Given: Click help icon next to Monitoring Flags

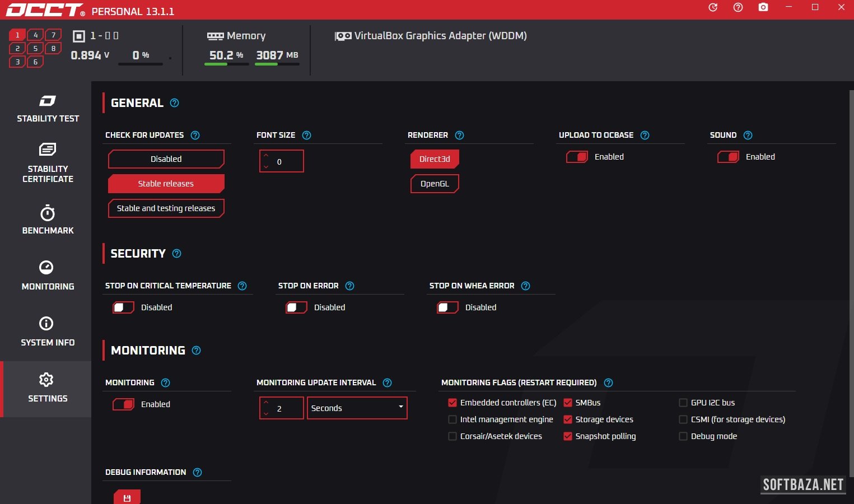Looking at the screenshot, I should tap(608, 382).
